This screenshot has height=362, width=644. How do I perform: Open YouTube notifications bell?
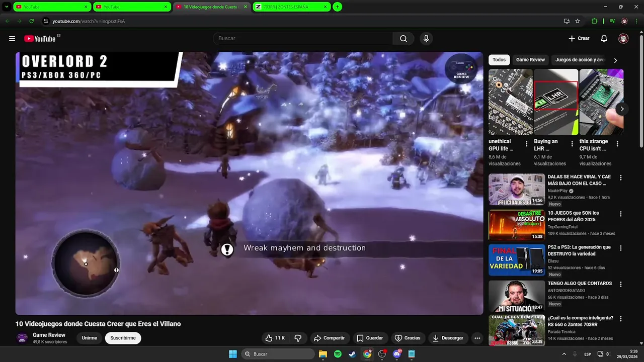604,39
